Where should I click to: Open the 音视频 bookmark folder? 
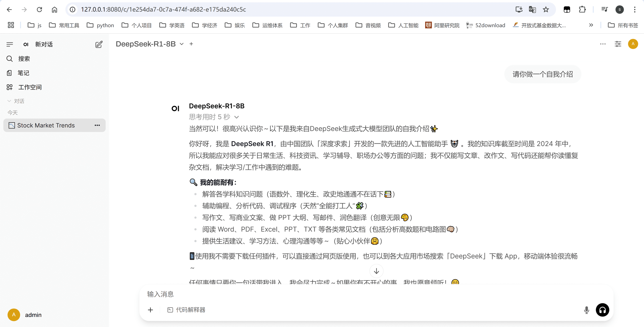pos(368,25)
